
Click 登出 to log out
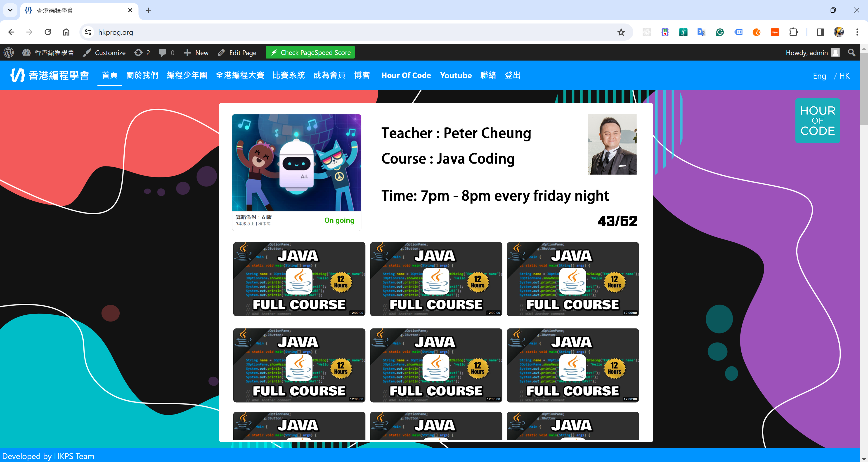click(513, 75)
